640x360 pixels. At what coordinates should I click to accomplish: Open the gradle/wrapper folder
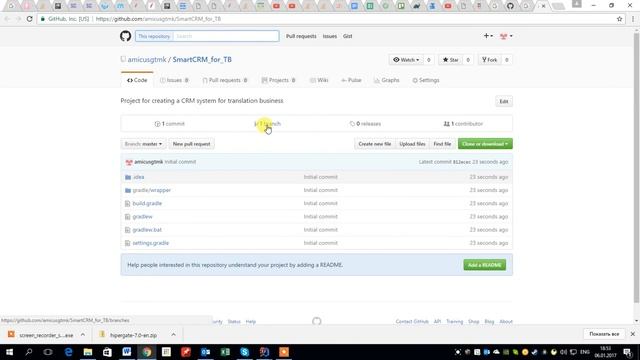pos(152,190)
